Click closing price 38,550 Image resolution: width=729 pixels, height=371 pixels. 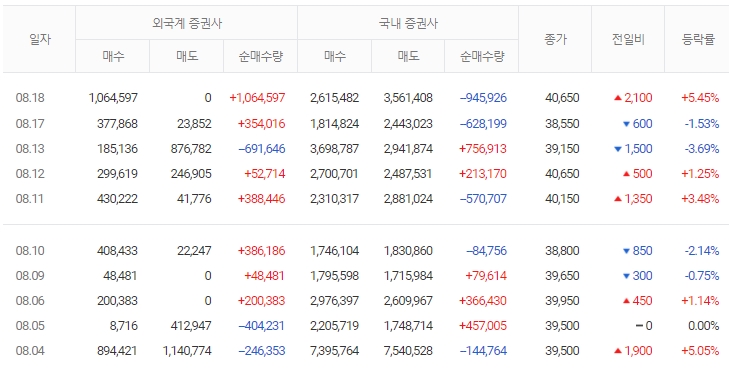[562, 124]
